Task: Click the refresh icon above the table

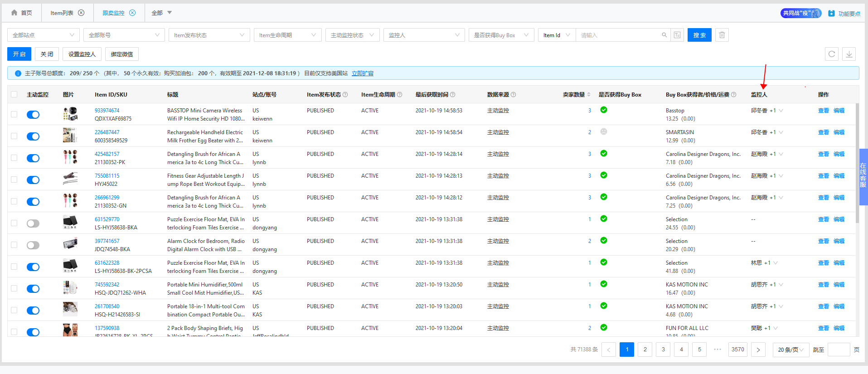Action: (x=832, y=54)
